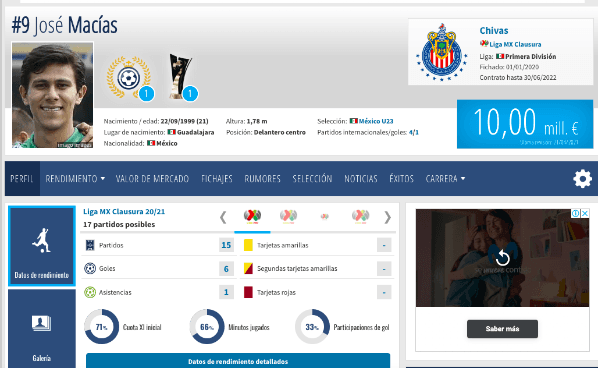Show next competitions with right chevron
This screenshot has height=368, width=598.
pyautogui.click(x=387, y=217)
